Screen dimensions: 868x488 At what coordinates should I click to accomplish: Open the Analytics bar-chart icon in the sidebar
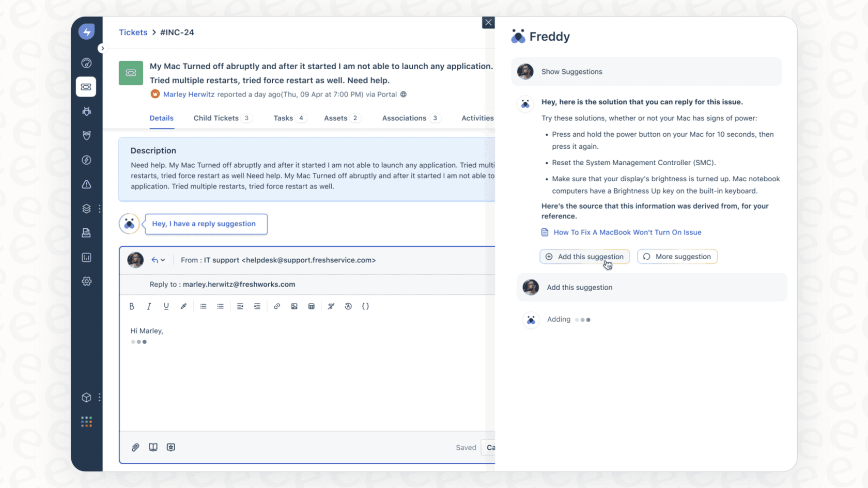click(x=86, y=257)
